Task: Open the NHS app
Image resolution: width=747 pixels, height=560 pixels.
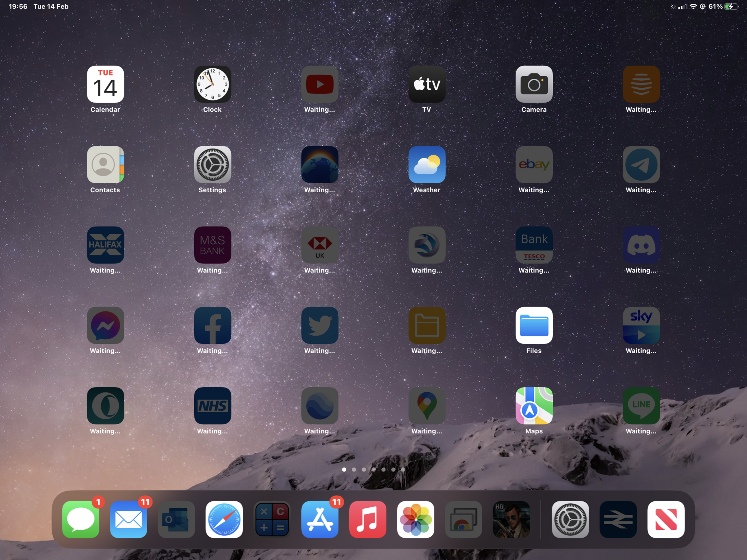Action: [x=213, y=406]
